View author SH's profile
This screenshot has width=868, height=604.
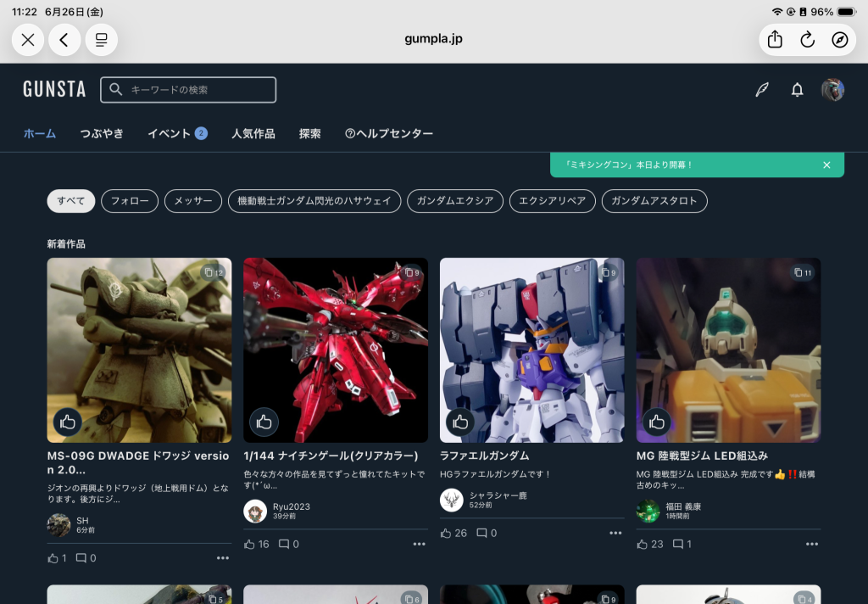point(71,525)
